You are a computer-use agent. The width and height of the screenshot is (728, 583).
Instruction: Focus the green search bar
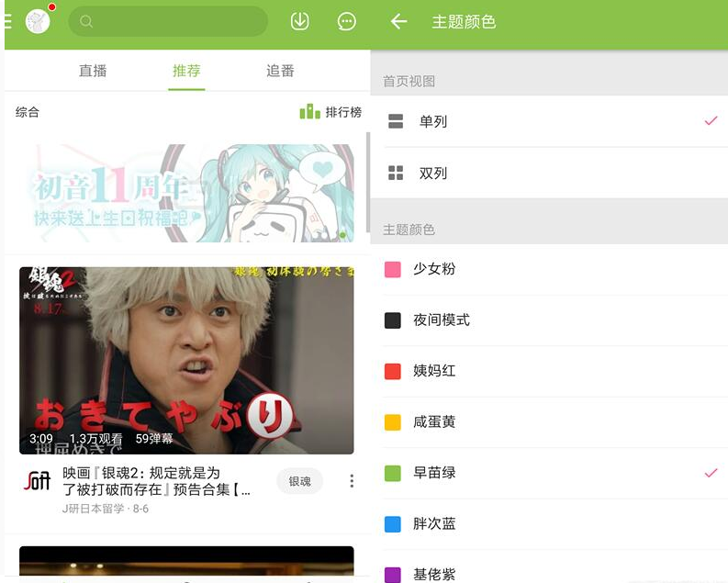pos(168,21)
